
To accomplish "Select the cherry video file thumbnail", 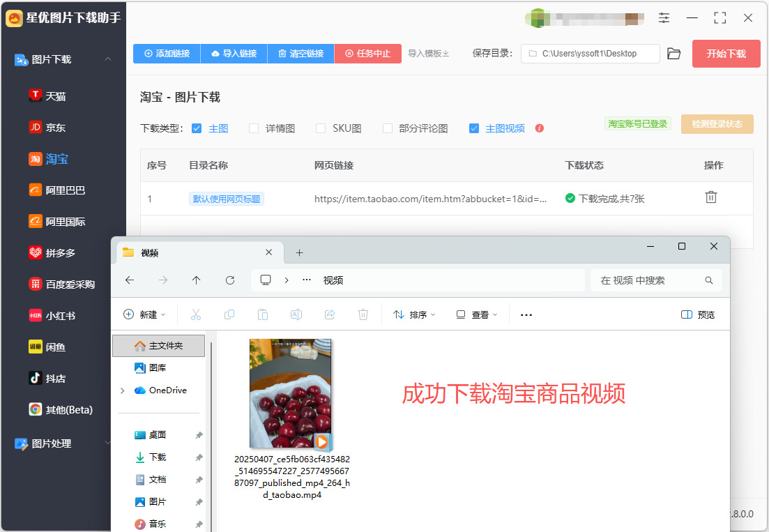I will point(290,394).
